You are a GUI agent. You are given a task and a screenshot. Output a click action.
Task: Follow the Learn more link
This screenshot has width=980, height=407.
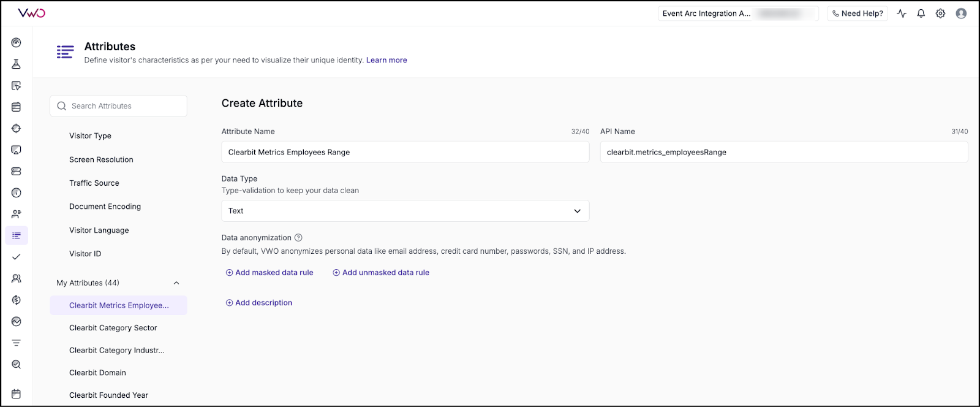click(x=386, y=60)
